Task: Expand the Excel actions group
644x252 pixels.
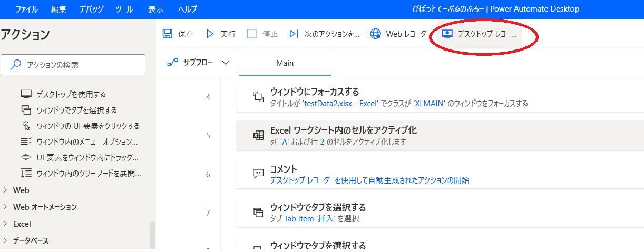Action: pos(6,224)
